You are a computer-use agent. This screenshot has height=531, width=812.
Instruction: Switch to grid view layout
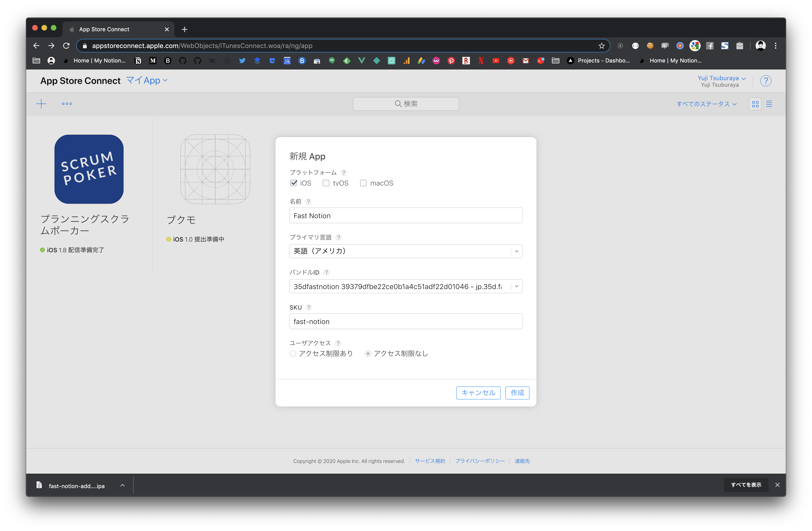click(755, 104)
